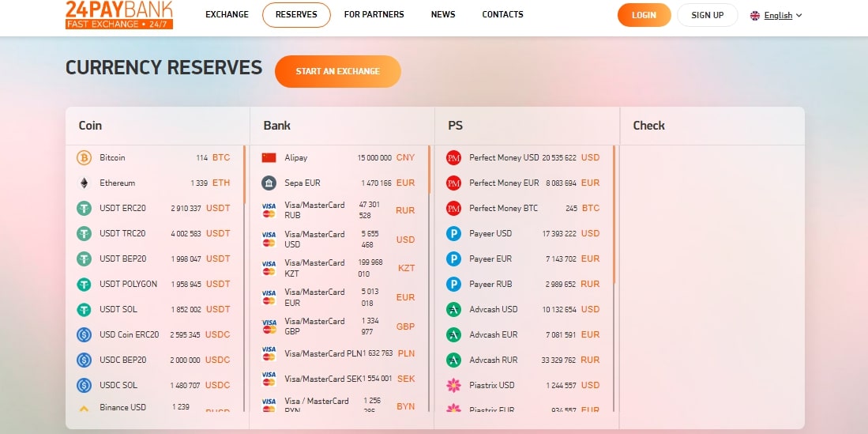Click the orange Login button
The width and height of the screenshot is (868, 434).
(644, 15)
